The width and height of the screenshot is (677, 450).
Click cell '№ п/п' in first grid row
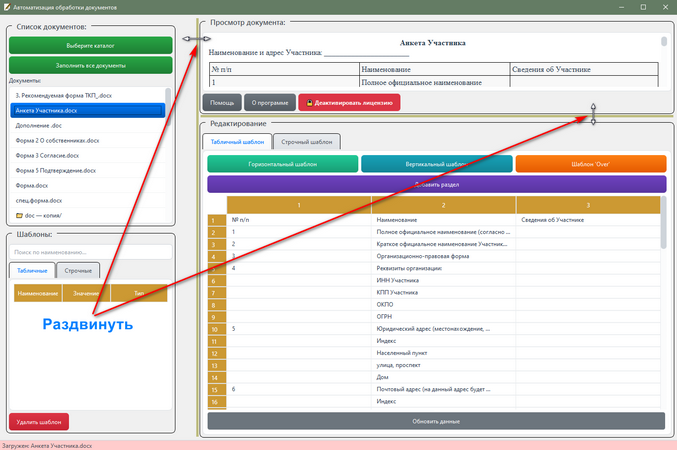[x=299, y=220]
